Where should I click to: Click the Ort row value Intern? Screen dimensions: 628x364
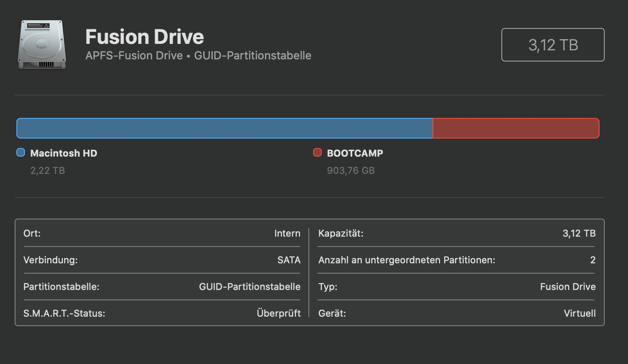pyautogui.click(x=287, y=233)
